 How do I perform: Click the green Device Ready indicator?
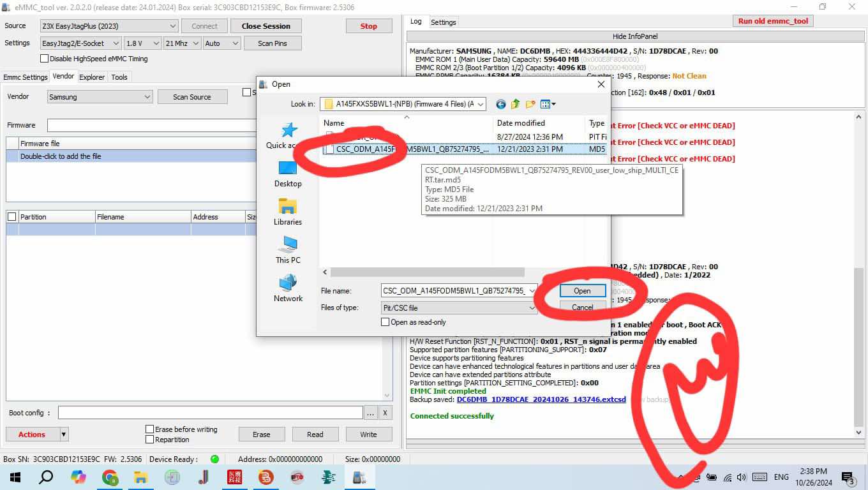214,459
